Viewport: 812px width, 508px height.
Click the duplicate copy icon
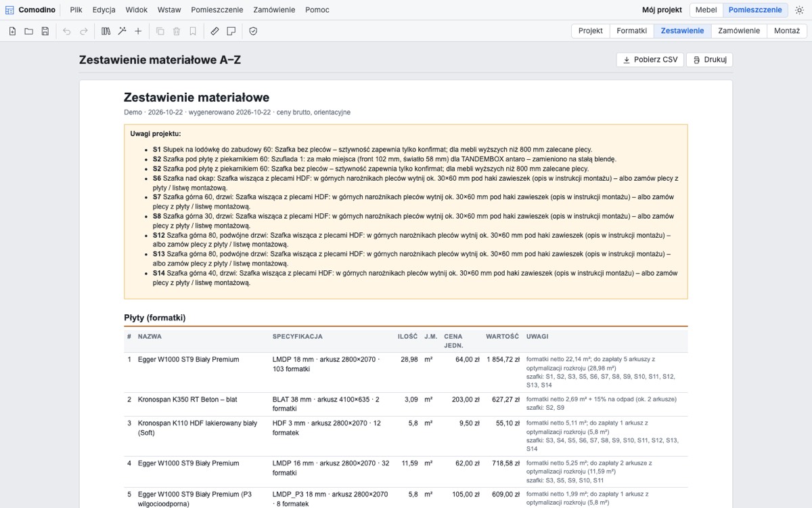160,31
